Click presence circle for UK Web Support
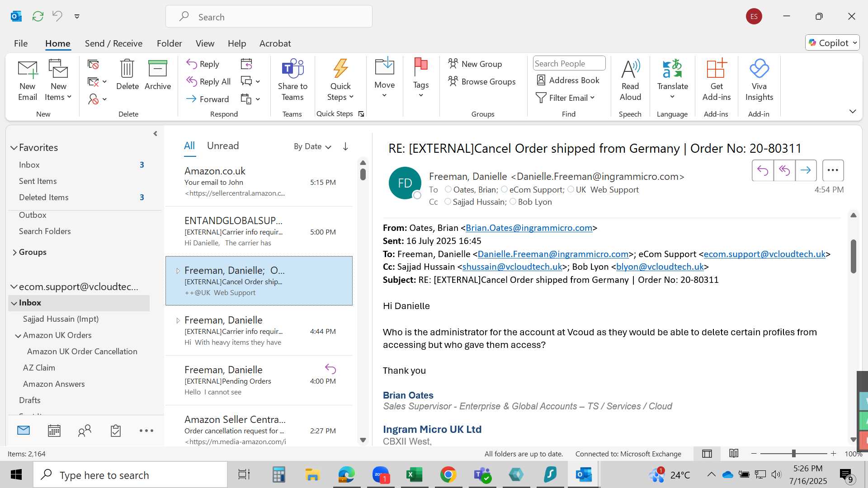 (571, 189)
